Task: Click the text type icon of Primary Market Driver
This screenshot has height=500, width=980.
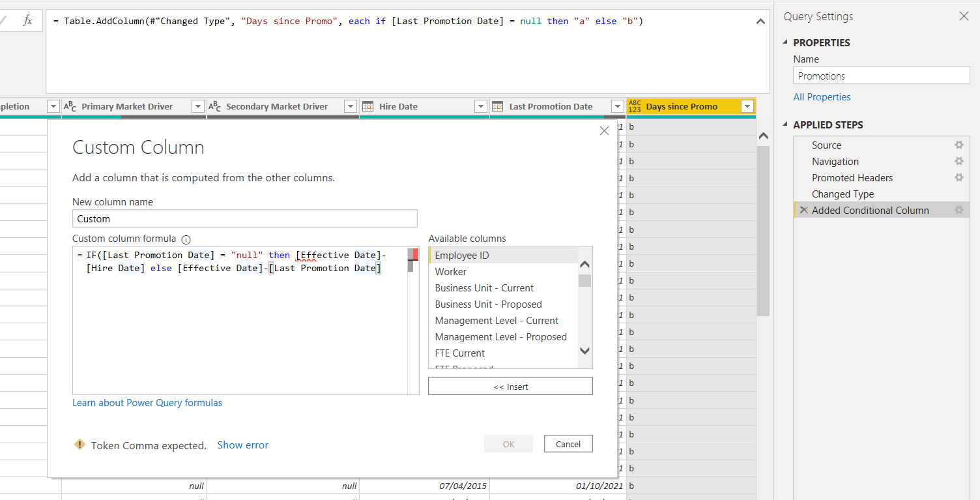Action: coord(70,106)
